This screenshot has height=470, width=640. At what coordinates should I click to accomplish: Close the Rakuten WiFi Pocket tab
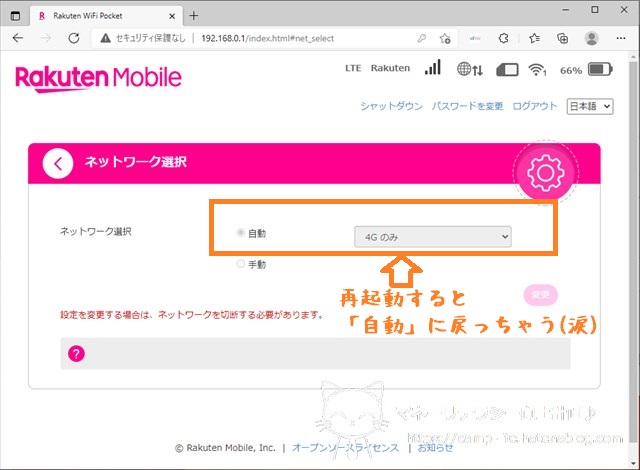[x=172, y=16]
